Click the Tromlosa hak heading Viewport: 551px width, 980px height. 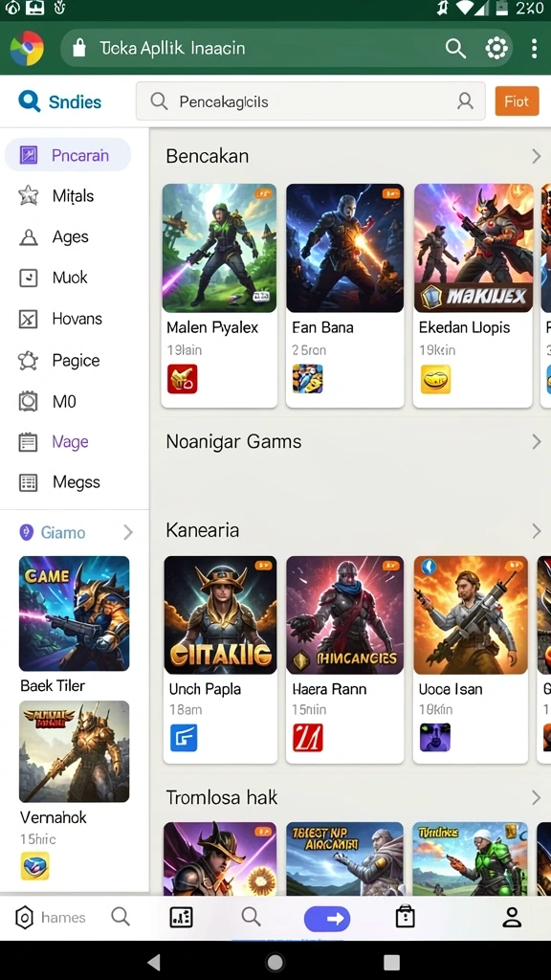[x=222, y=797]
